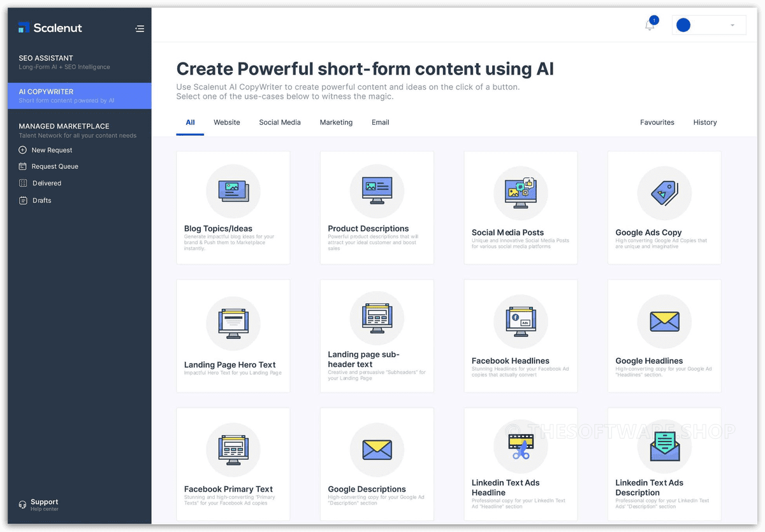Viewport: 765px width, 532px height.
Task: Select the Product Descriptions monitor icon
Action: [x=377, y=191]
